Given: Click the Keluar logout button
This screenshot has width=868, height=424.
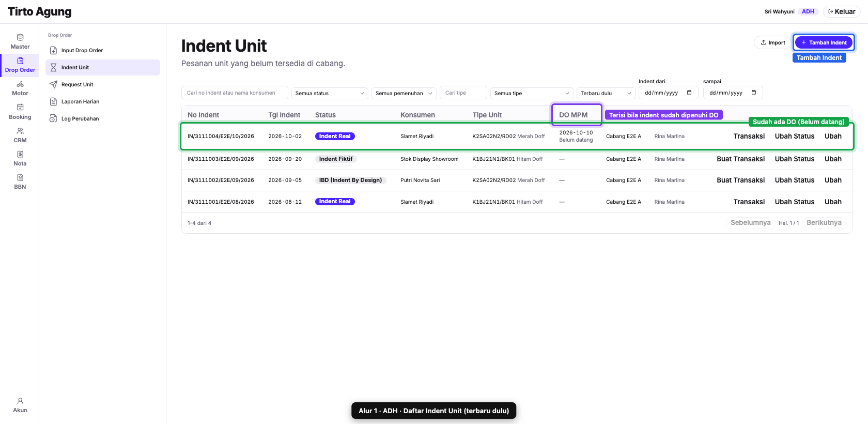Looking at the screenshot, I should pos(841,11).
